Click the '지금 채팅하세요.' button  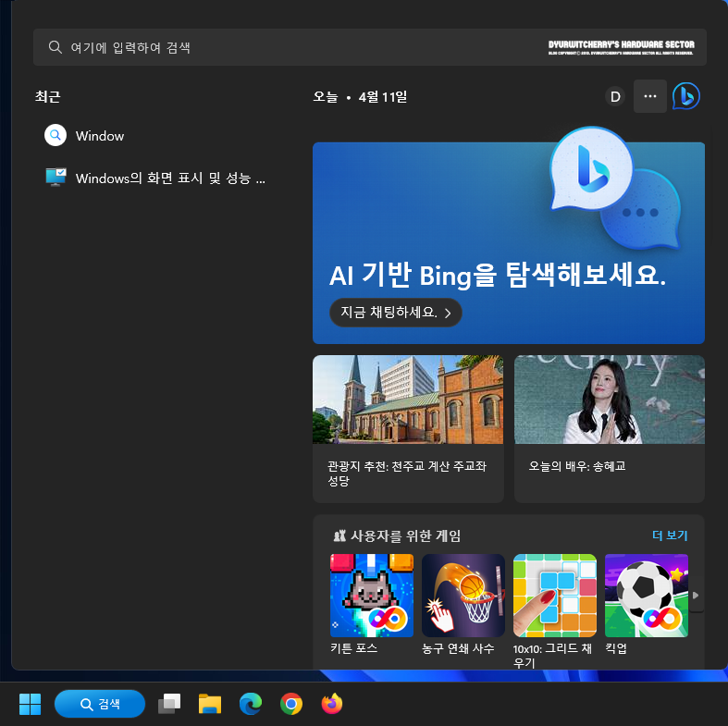396,313
